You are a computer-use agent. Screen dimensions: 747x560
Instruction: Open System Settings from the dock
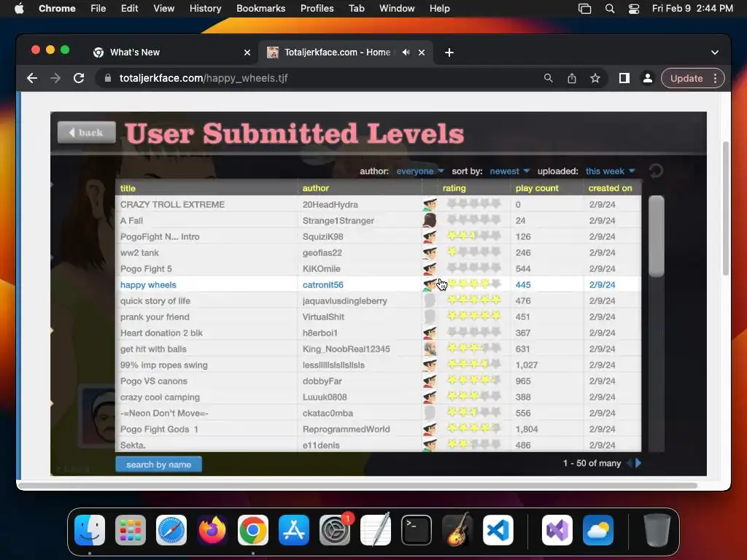click(335, 530)
